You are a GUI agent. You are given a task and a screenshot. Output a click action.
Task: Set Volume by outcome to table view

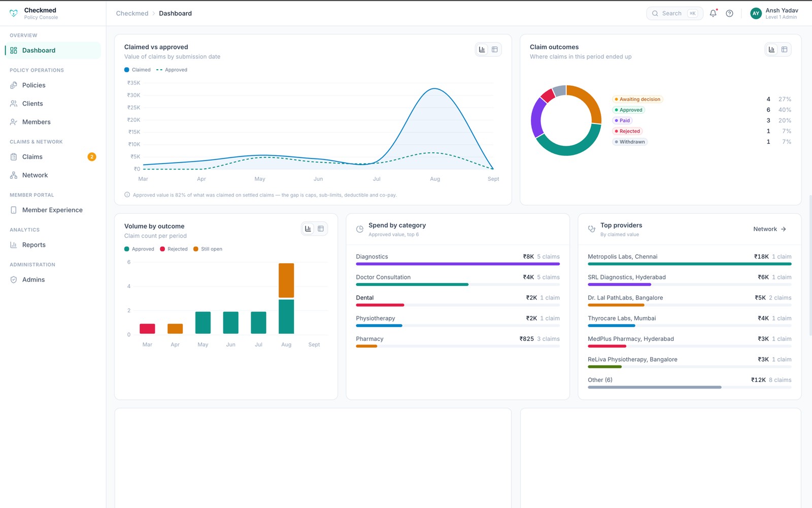[x=321, y=229]
